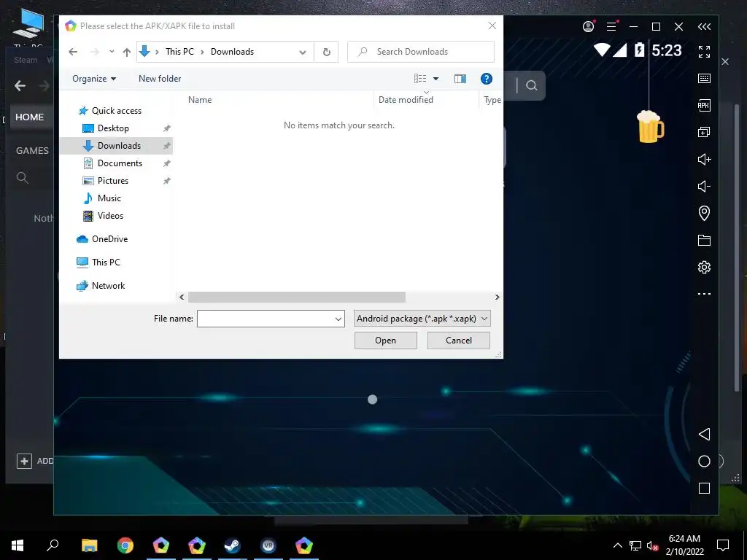Lower the volume with the volume down icon
The image size is (747, 560).
point(704,186)
